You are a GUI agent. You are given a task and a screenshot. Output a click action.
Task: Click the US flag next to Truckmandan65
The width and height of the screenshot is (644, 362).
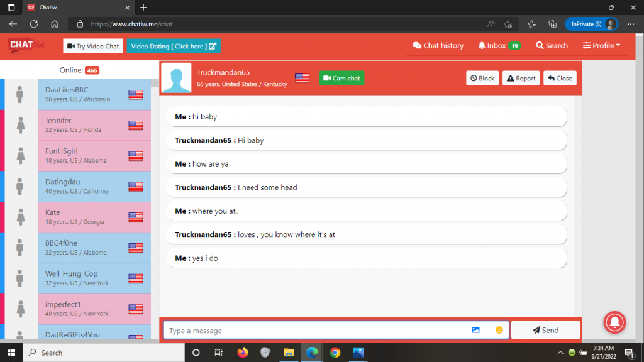(x=302, y=78)
